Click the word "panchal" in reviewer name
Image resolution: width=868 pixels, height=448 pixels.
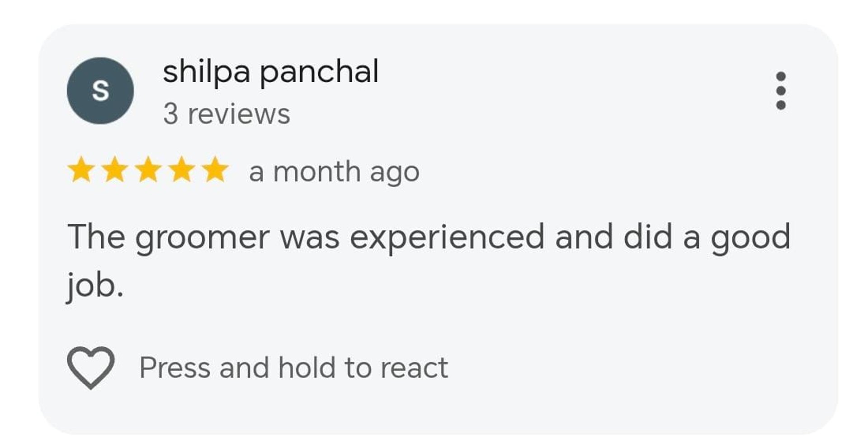(319, 72)
